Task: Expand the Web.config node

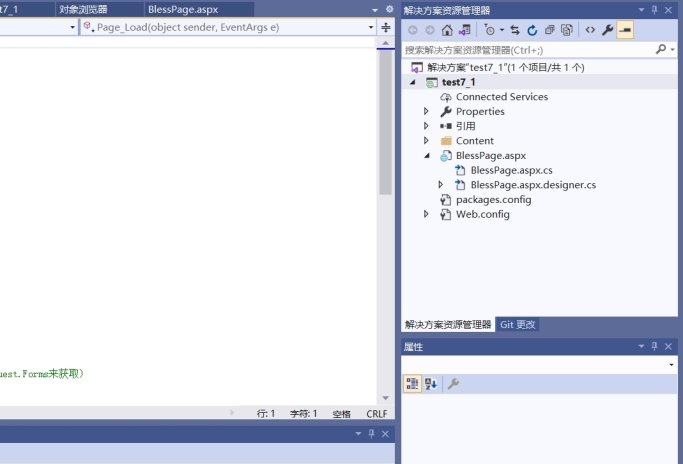Action: click(x=426, y=214)
